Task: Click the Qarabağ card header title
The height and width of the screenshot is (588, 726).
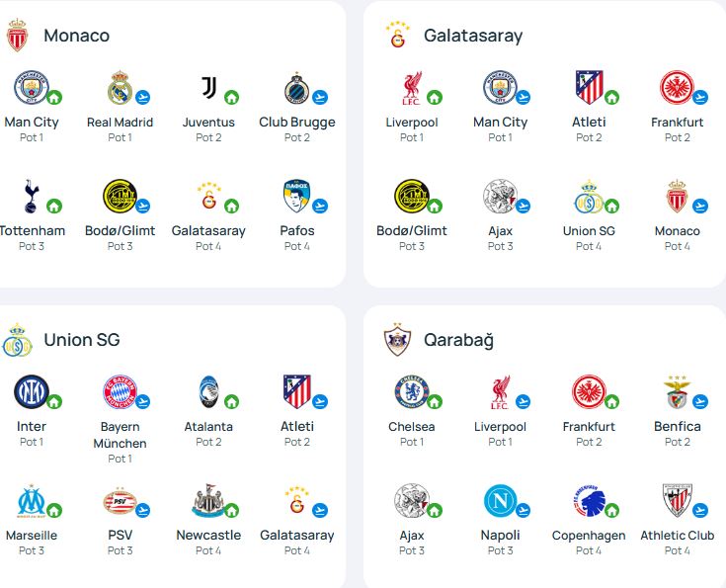Action: coord(458,340)
